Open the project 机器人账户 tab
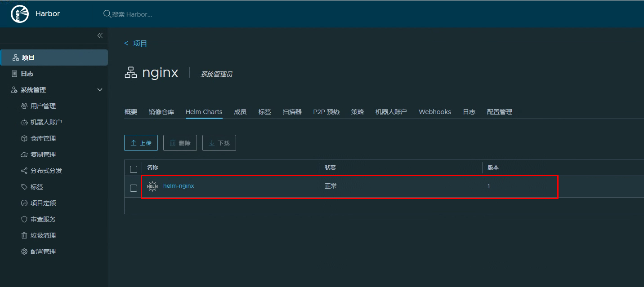Screen dimensions: 644x287 [391, 112]
